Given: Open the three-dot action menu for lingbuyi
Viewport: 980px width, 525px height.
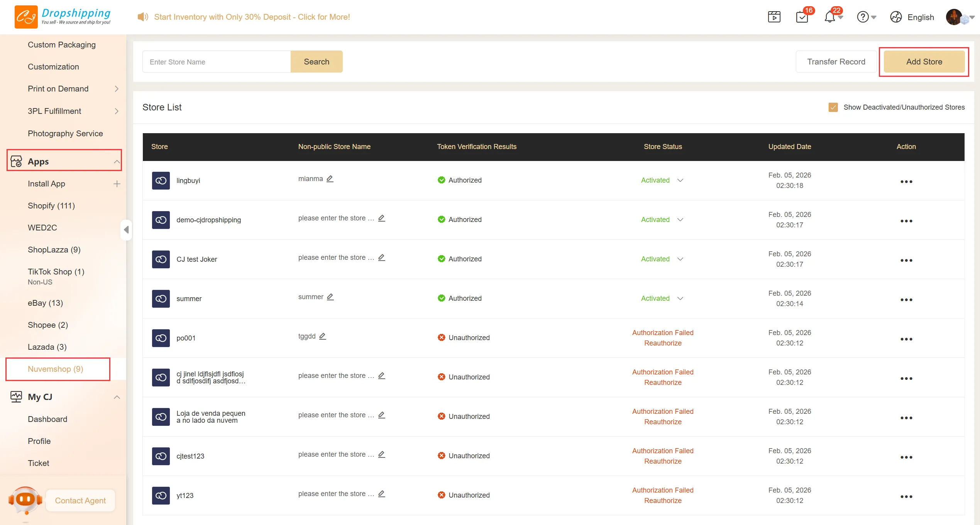Looking at the screenshot, I should pyautogui.click(x=906, y=181).
